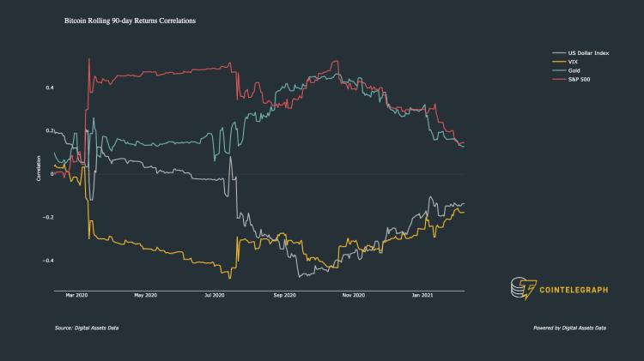Select the Sep 2020 axis label
Image resolution: width=644 pixels, height=361 pixels.
(284, 295)
